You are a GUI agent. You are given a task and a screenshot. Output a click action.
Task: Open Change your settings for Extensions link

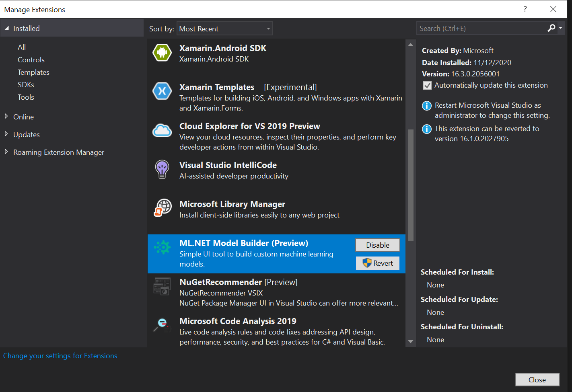click(60, 355)
